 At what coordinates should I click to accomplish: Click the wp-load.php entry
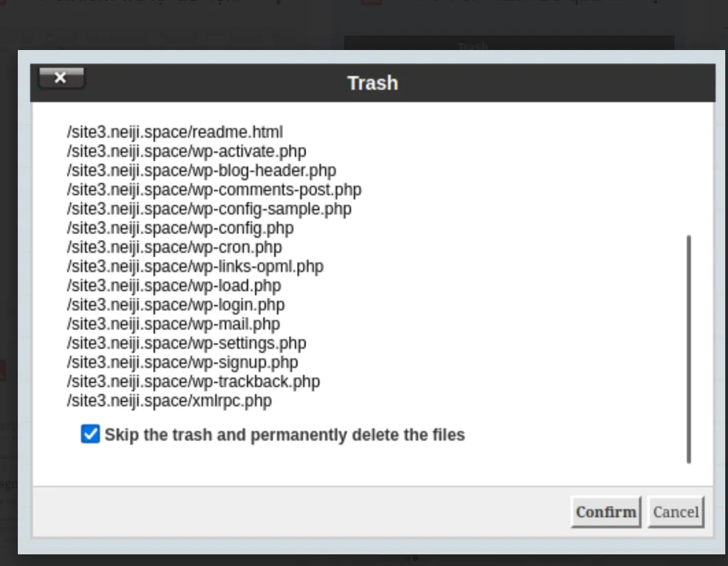(x=174, y=286)
